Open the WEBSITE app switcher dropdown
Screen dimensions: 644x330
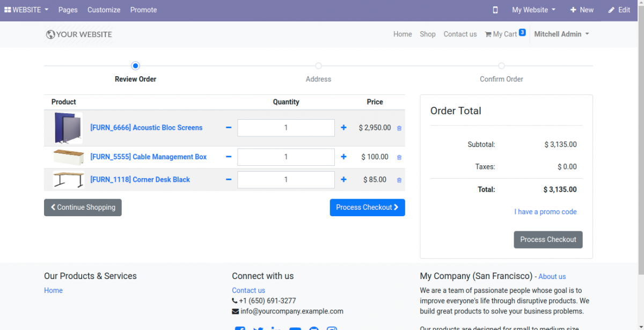click(26, 10)
